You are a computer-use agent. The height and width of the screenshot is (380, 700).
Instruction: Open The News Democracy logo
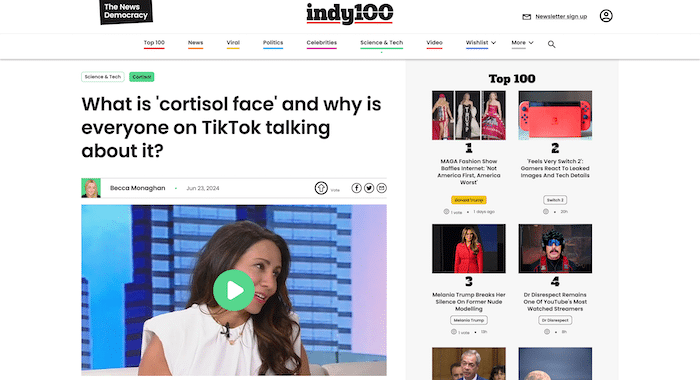point(126,12)
